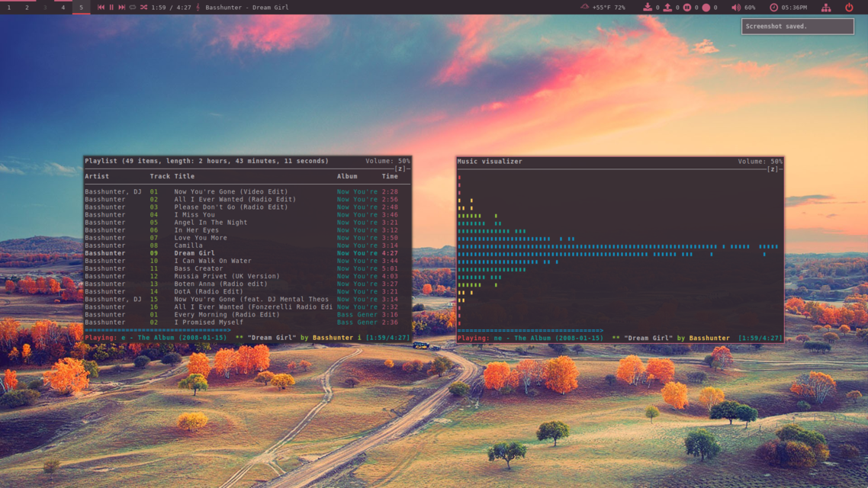Open the power menu icon

coord(849,7)
